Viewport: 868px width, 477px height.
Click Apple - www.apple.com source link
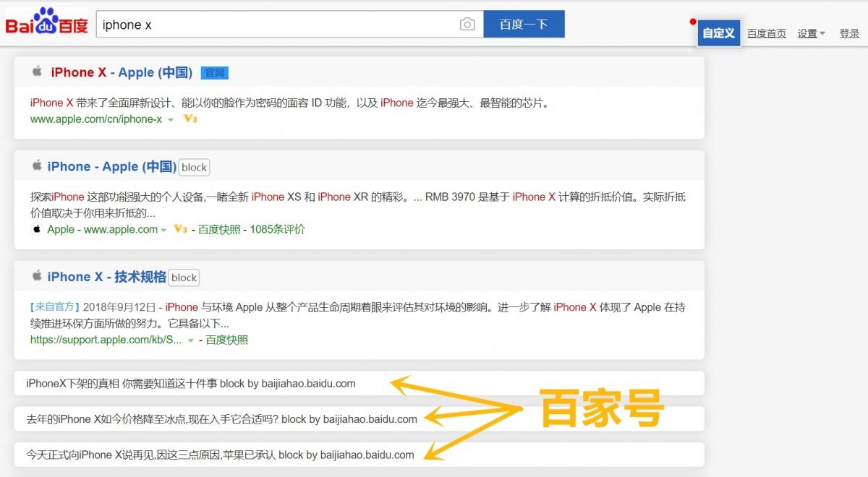pyautogui.click(x=102, y=229)
